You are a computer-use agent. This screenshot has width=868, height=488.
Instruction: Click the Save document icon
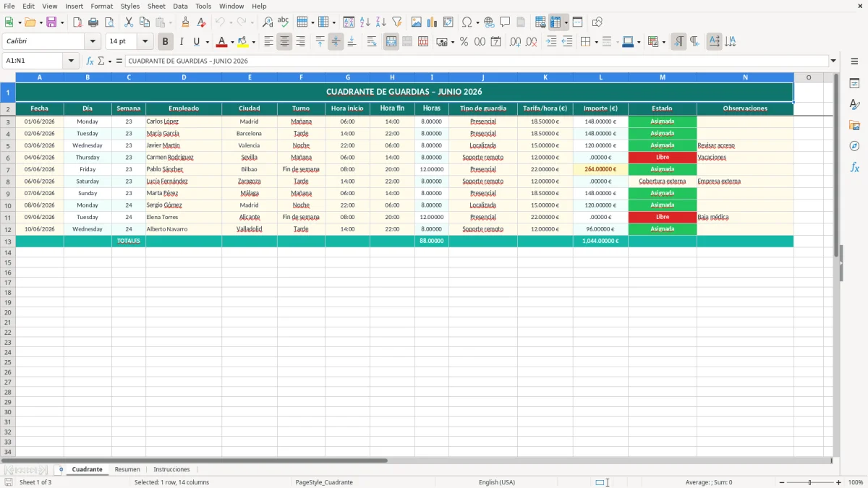51,22
